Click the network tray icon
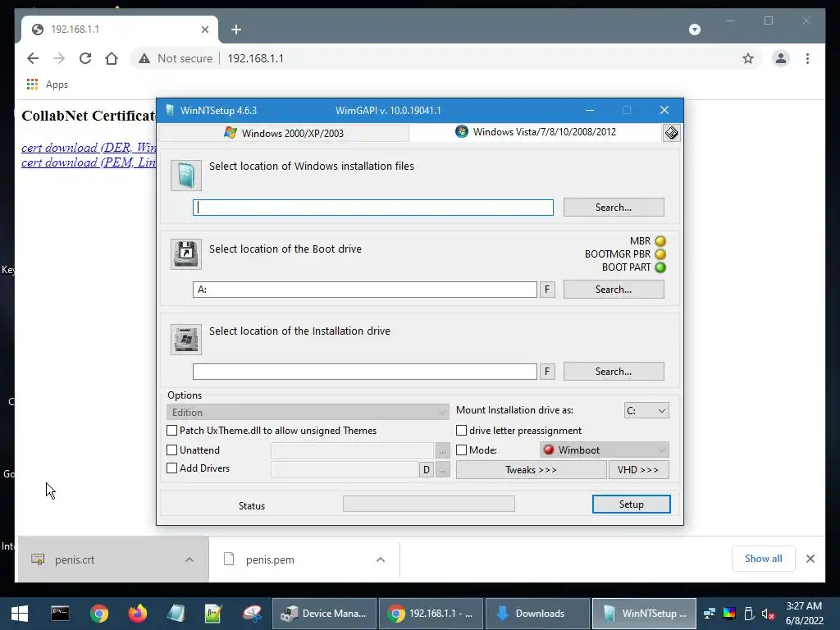This screenshot has height=630, width=840. point(710,614)
